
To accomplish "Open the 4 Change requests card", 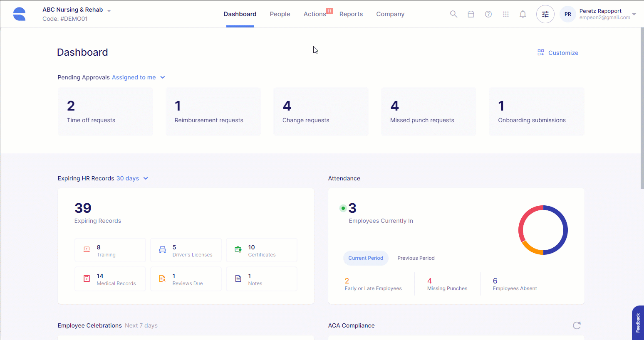I will tap(321, 111).
